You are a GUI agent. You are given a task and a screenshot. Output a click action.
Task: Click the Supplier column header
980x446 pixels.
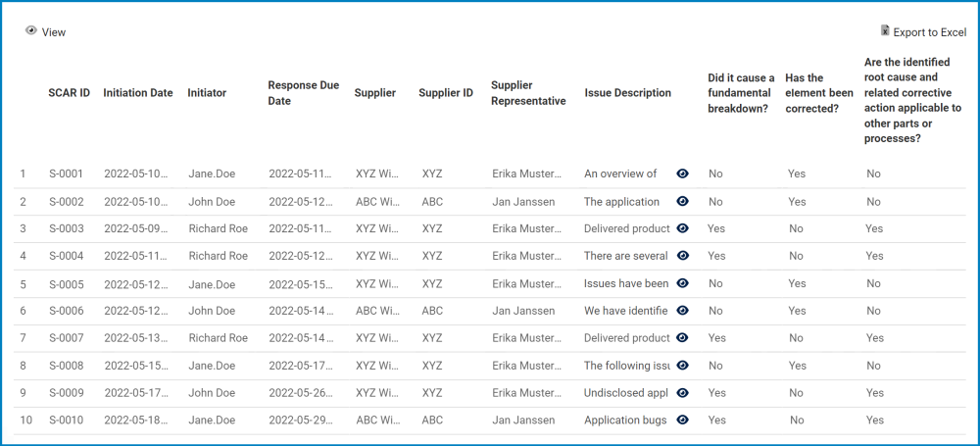tap(375, 93)
